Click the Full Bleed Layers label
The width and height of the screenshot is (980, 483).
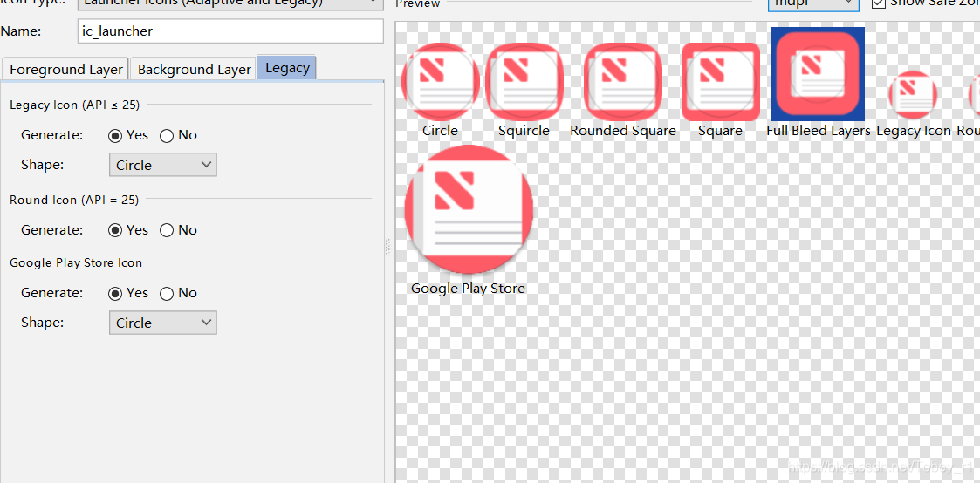click(819, 131)
